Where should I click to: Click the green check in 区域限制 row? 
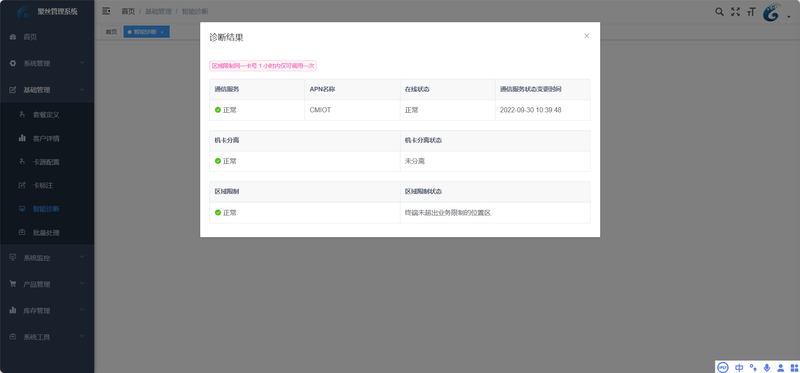(218, 212)
